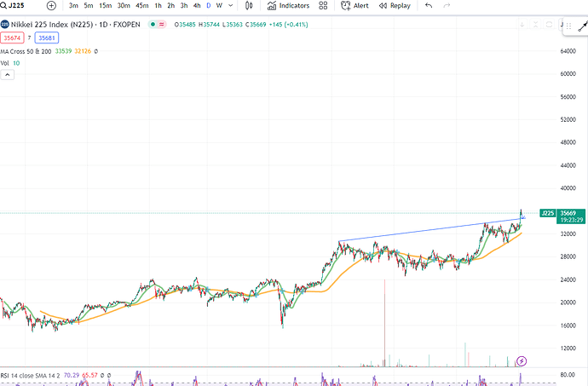Select the 15m timeframe
588x386 pixels.
(x=106, y=5)
